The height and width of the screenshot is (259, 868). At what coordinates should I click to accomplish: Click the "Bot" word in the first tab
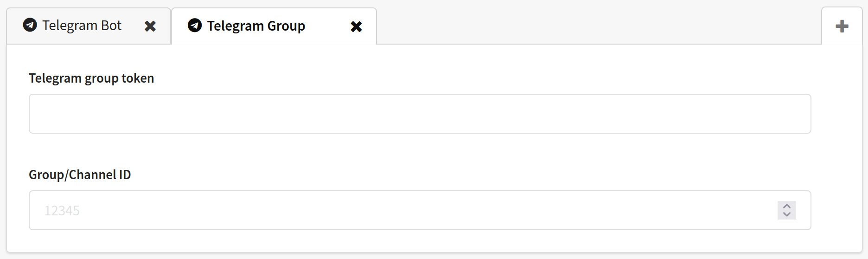(x=111, y=25)
